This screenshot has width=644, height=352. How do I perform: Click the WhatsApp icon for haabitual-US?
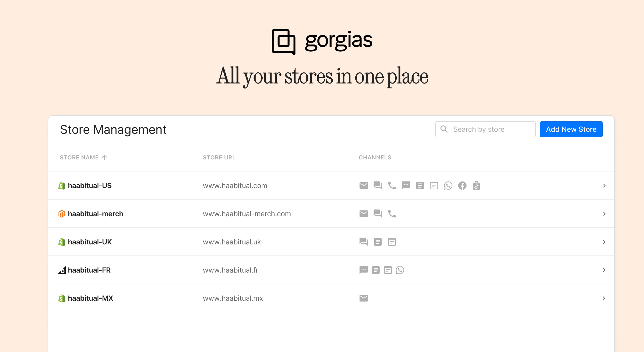(448, 186)
